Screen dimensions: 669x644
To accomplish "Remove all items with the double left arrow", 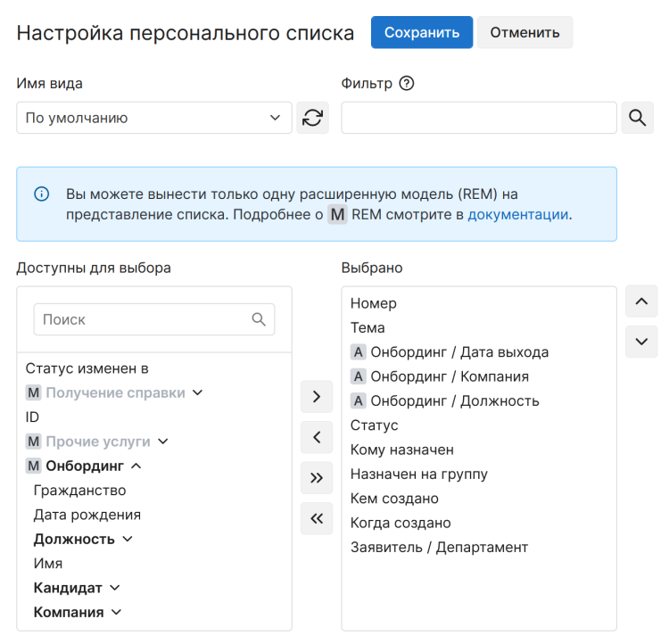I will (x=317, y=518).
